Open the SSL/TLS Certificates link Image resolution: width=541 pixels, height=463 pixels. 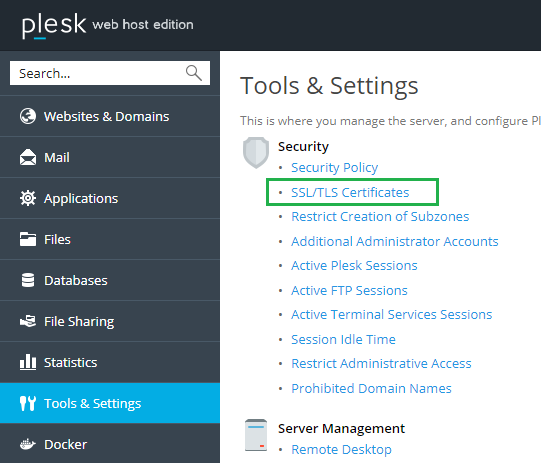350,192
